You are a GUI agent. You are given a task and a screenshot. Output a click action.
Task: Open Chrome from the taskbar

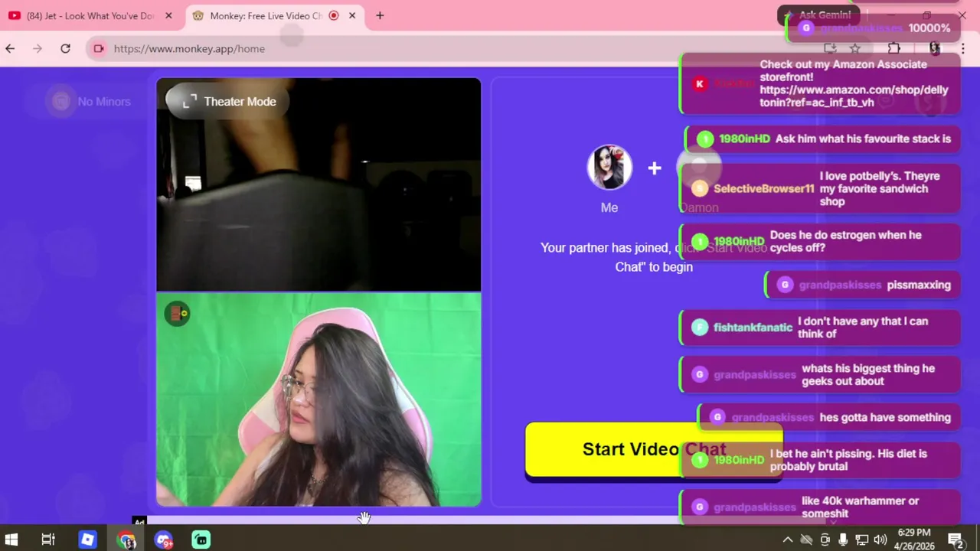click(x=126, y=540)
